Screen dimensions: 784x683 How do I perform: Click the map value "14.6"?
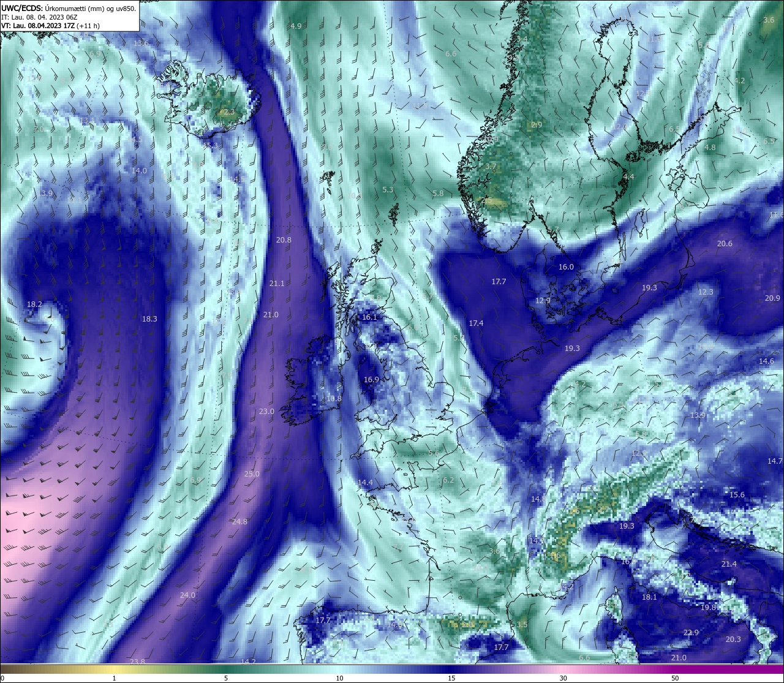tap(766, 361)
